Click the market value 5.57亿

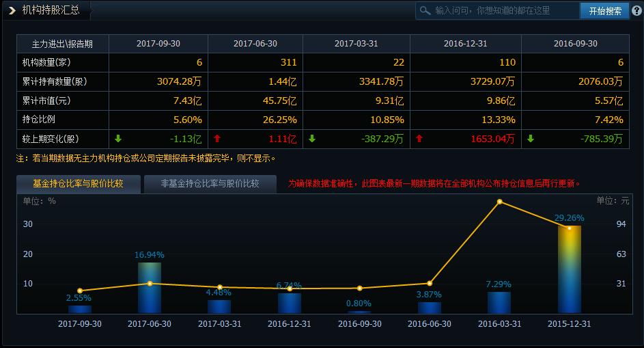tap(609, 101)
